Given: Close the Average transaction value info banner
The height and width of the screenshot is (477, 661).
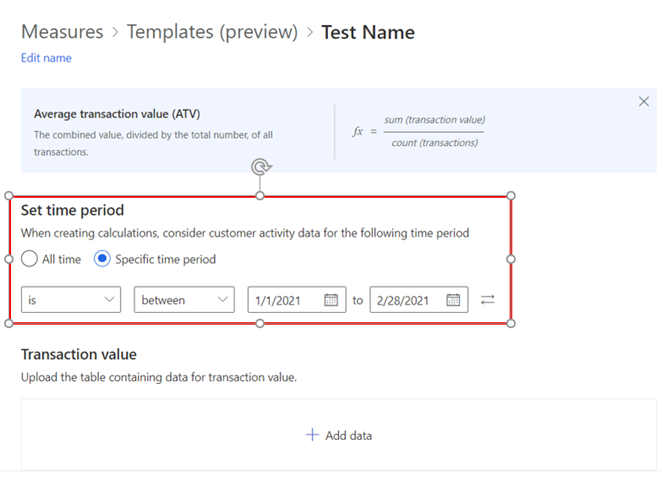Looking at the screenshot, I should (x=644, y=102).
